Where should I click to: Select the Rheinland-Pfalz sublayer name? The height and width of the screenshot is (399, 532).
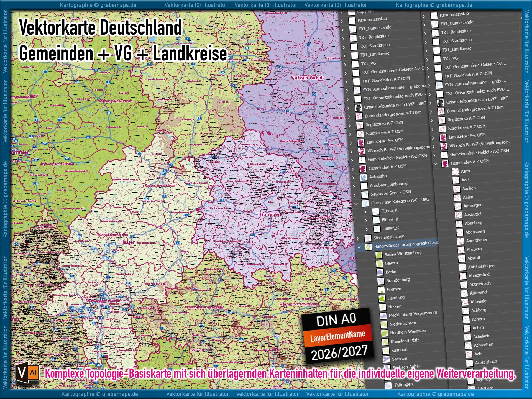pyautogui.click(x=405, y=341)
